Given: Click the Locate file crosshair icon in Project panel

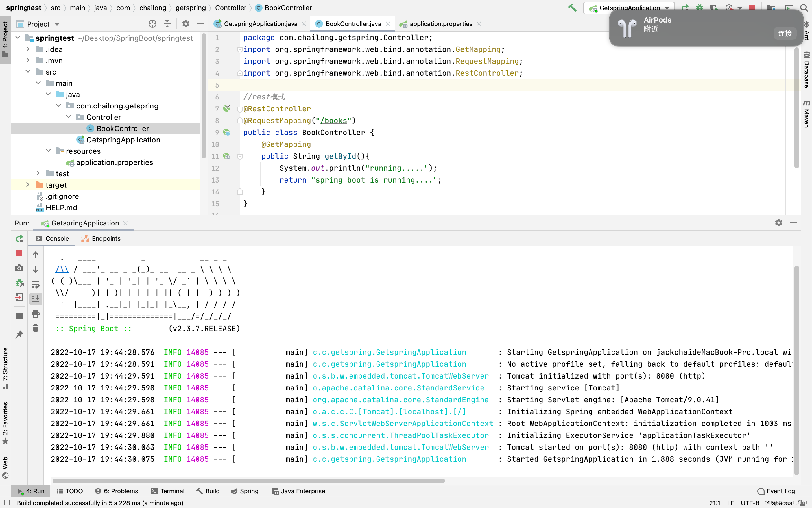Looking at the screenshot, I should coord(152,24).
